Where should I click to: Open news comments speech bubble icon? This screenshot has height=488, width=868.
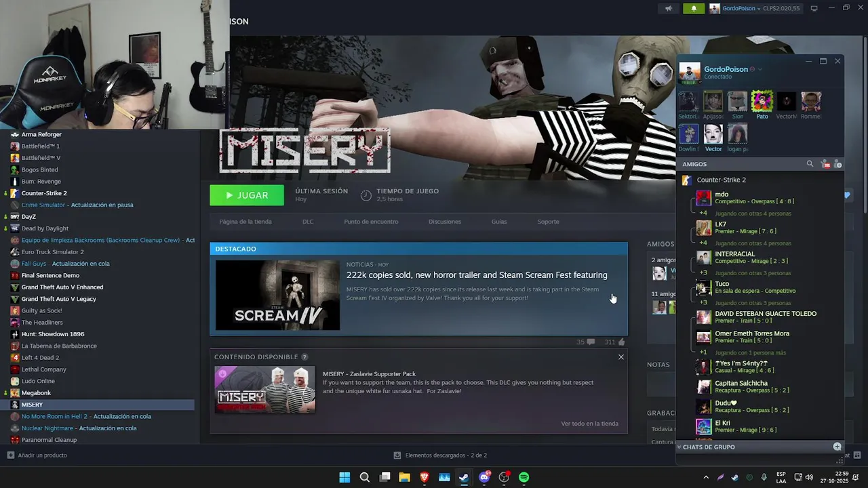click(591, 342)
